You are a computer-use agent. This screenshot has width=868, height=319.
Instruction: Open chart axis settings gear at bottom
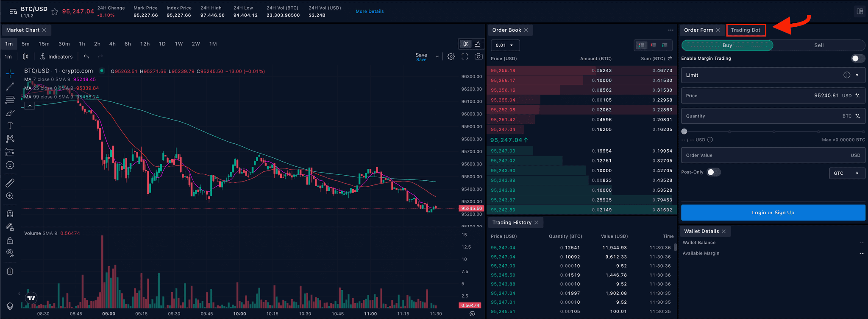coord(472,314)
